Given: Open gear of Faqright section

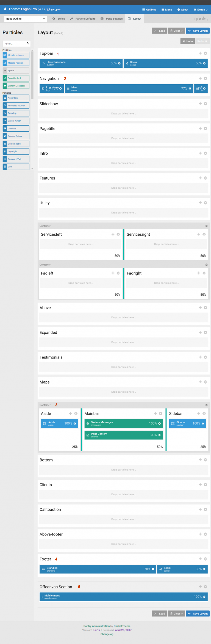Looking at the screenshot, I should coord(204,273).
